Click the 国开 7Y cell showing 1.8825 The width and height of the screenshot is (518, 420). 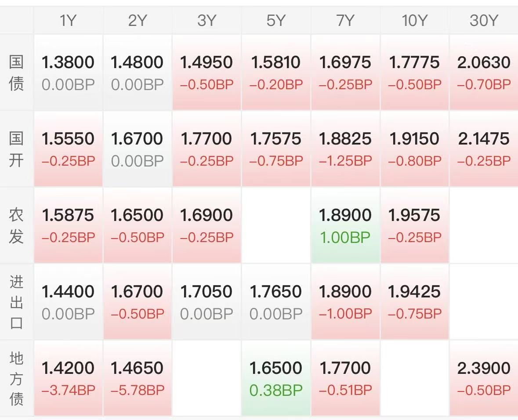345,149
